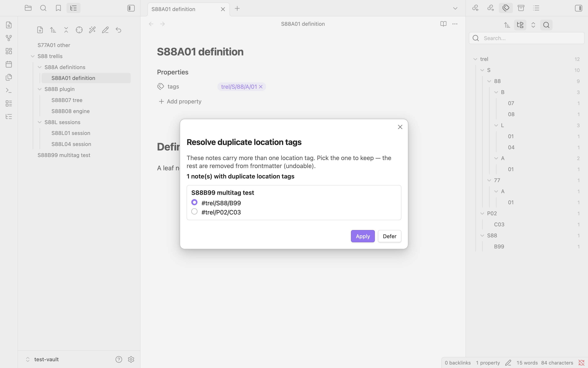Toggle the tag search filter icon
This screenshot has height=368, width=588.
546,25
